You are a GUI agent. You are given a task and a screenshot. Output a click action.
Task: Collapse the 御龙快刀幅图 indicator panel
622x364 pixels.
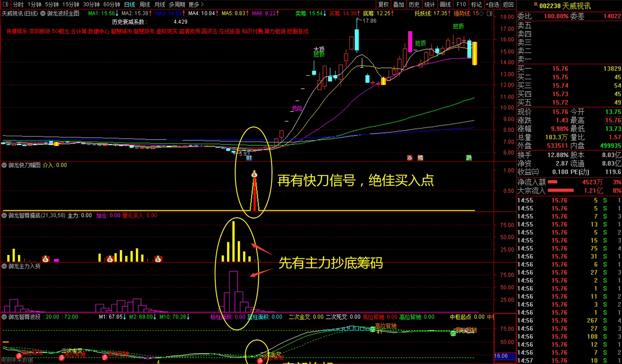click(3, 165)
